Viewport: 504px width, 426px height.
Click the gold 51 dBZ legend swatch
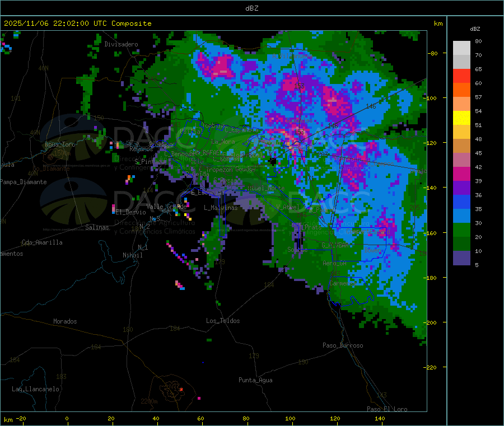461,132
